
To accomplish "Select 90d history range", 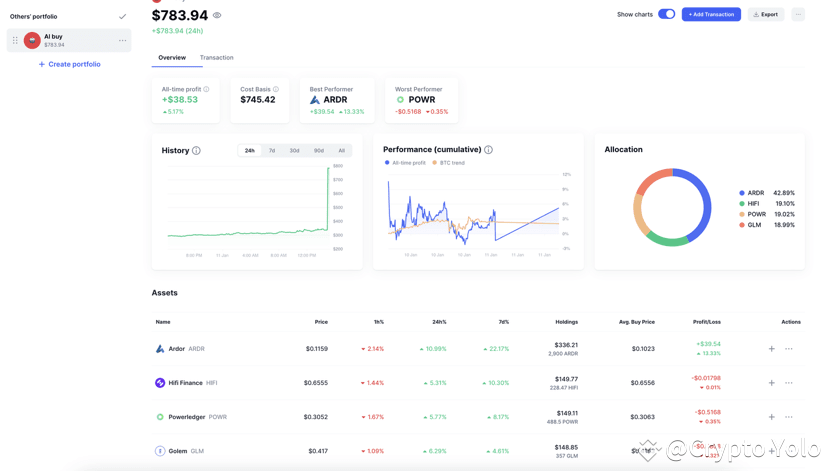I will pyautogui.click(x=319, y=151).
